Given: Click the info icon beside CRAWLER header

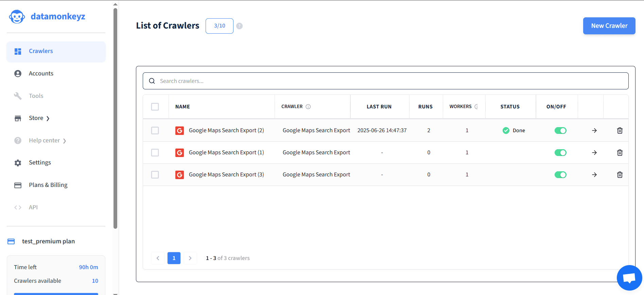Looking at the screenshot, I should click(308, 107).
